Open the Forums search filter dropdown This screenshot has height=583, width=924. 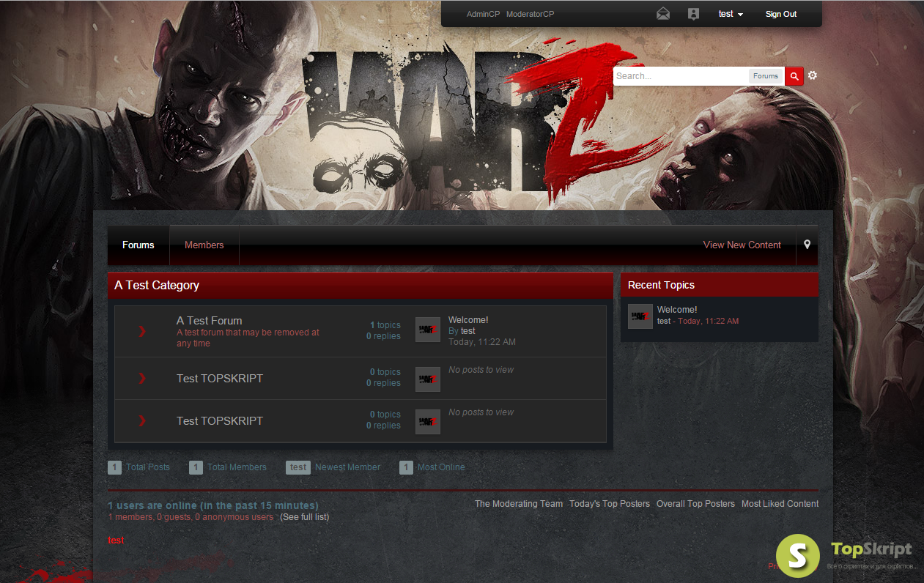tap(766, 76)
